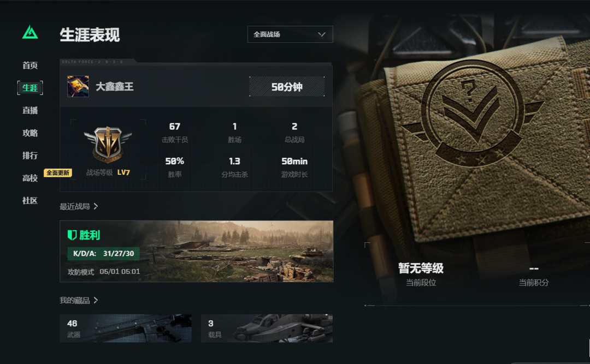Viewport: 590px width, 364px height.
Task: Click the 全面更新 yellow tag badge
Action: (58, 172)
